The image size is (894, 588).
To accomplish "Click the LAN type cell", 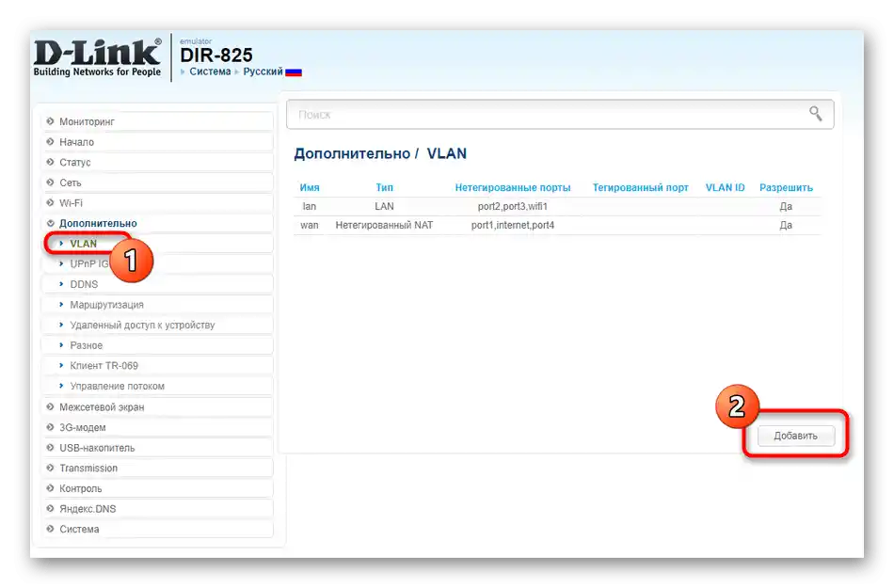I will click(384, 206).
